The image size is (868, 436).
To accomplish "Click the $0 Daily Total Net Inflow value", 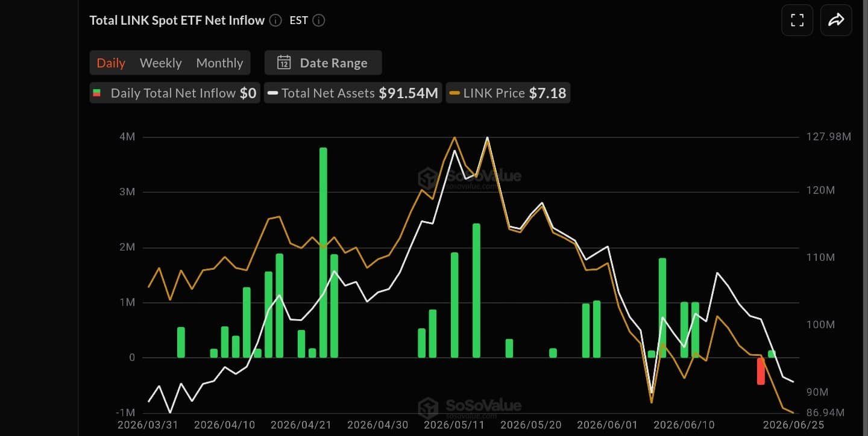I will point(248,93).
